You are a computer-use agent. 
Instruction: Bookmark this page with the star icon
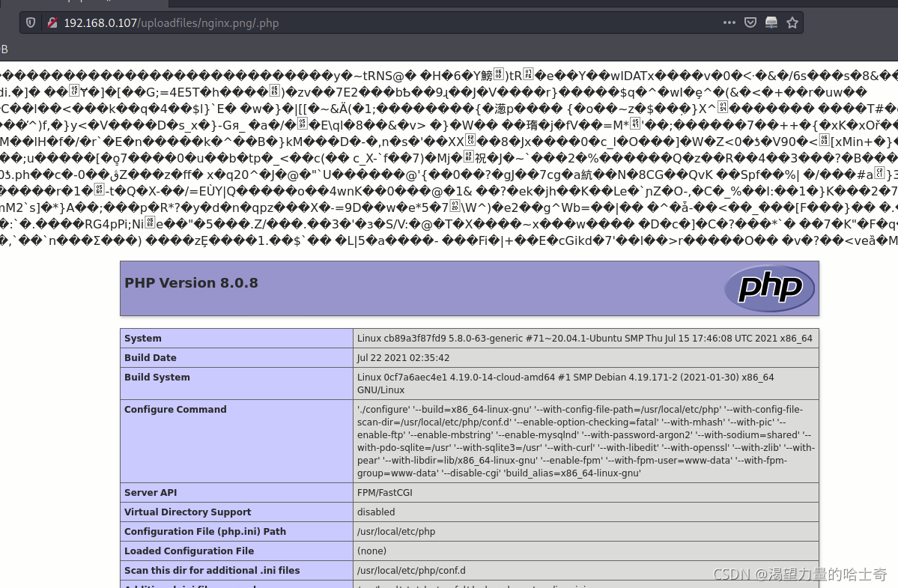(792, 23)
